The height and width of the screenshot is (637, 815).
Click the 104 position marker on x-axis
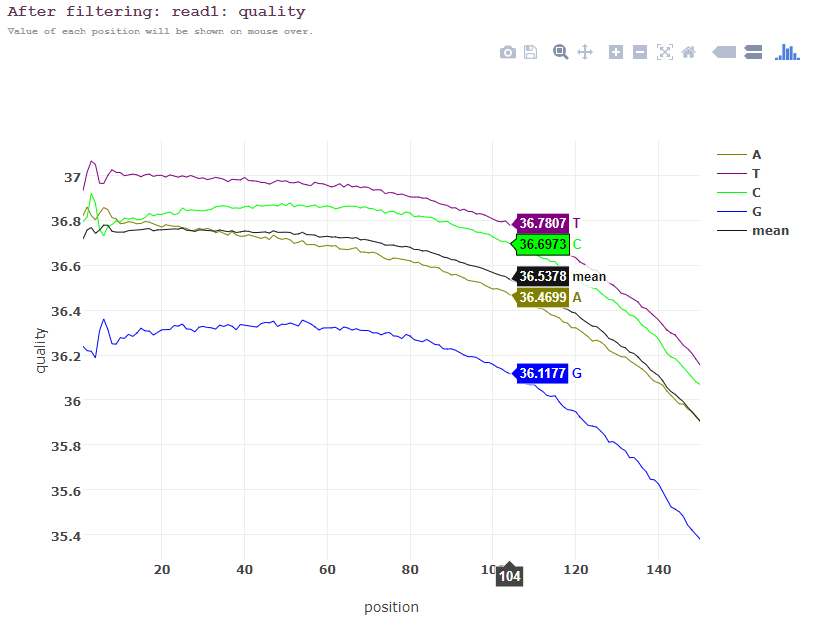[x=509, y=576]
